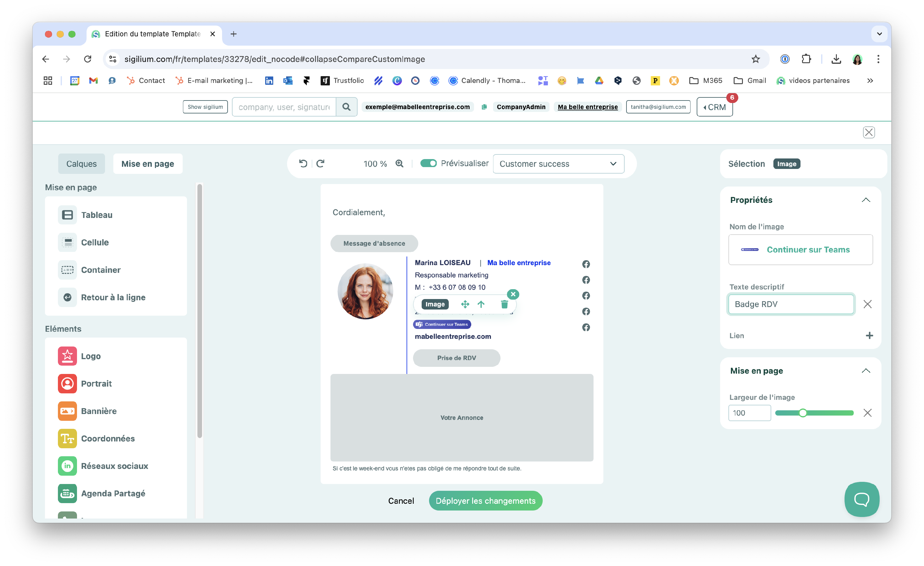This screenshot has height=566, width=924.
Task: Select parent with the up arrow icon
Action: coord(481,304)
